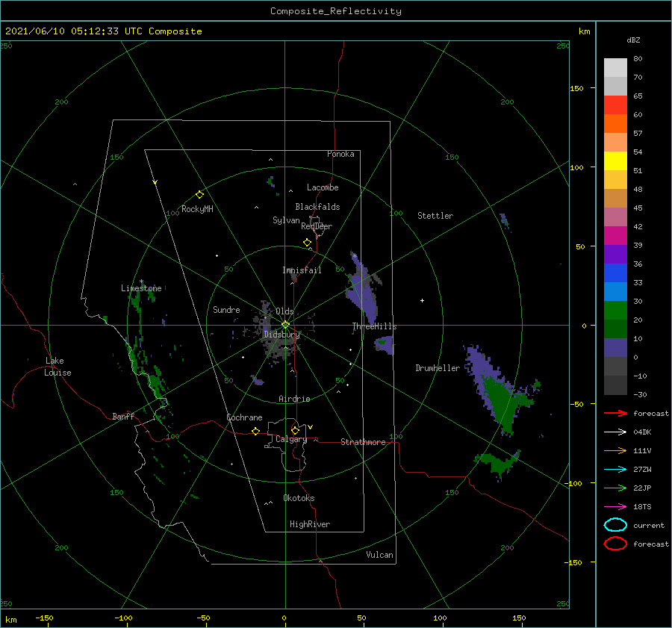Click the magenta 18TS arrow icon
This screenshot has width=672, height=628.
tap(615, 507)
